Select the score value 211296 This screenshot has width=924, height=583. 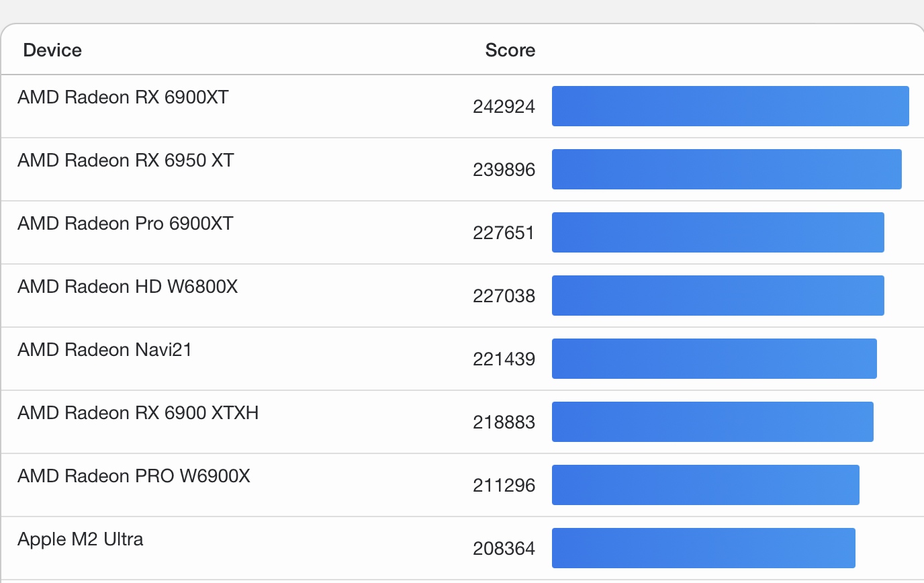[x=504, y=486]
